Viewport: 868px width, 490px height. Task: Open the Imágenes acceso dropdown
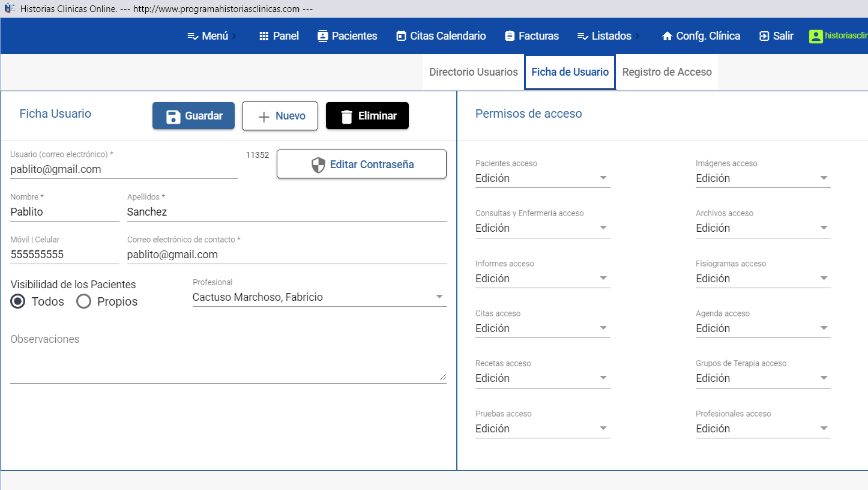pyautogui.click(x=762, y=178)
